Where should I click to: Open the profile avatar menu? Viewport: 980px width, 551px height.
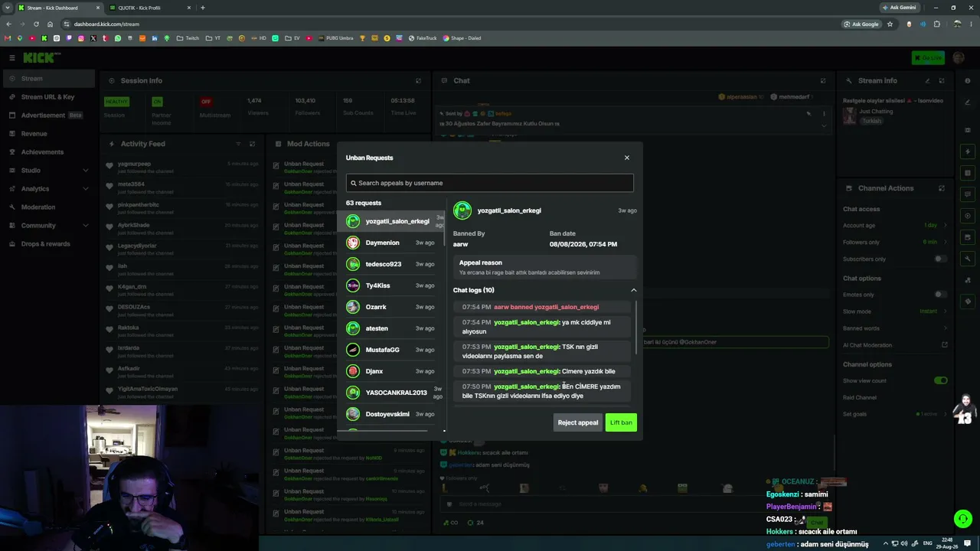pyautogui.click(x=959, y=58)
